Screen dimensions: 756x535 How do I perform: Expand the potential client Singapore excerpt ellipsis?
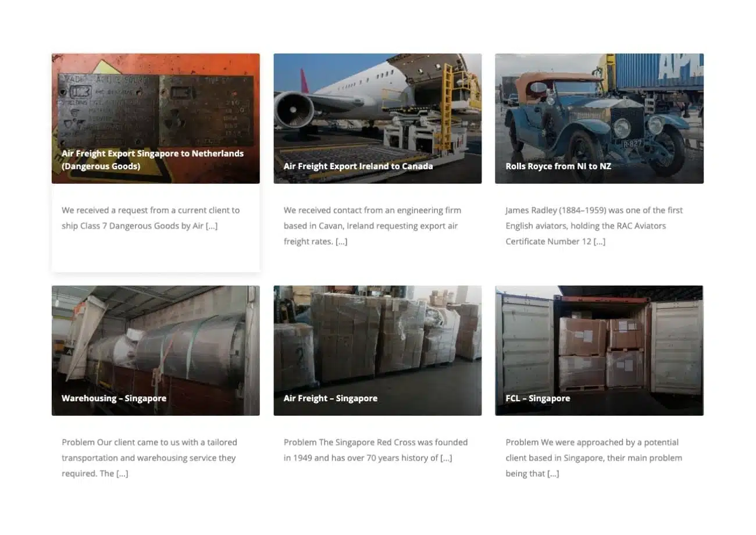point(553,474)
